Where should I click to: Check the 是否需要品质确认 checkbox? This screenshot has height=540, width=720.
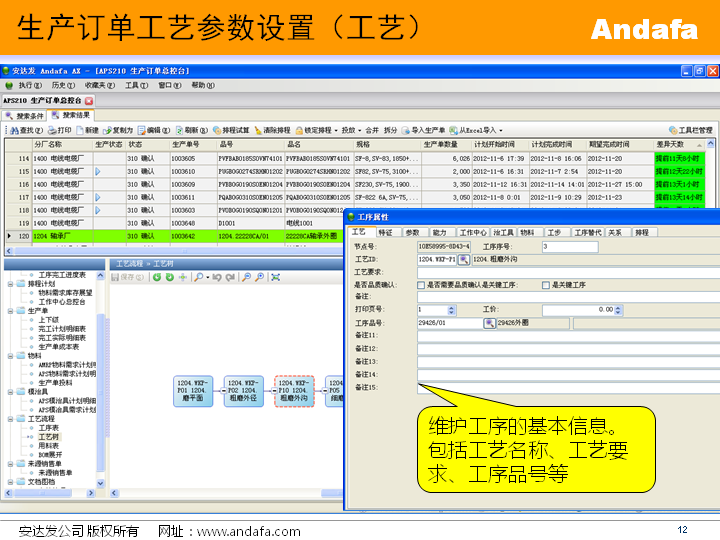tap(421, 285)
